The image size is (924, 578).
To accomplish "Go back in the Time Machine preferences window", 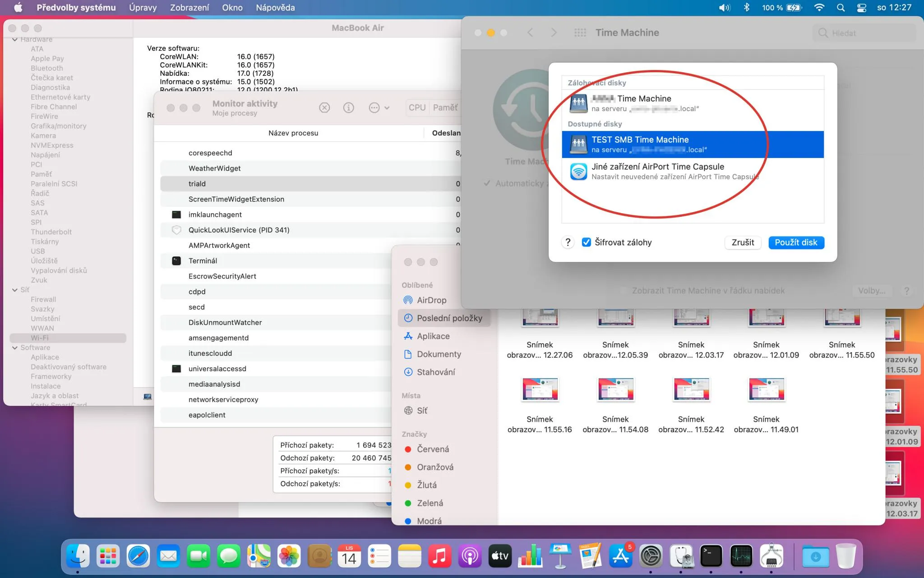I will [530, 33].
